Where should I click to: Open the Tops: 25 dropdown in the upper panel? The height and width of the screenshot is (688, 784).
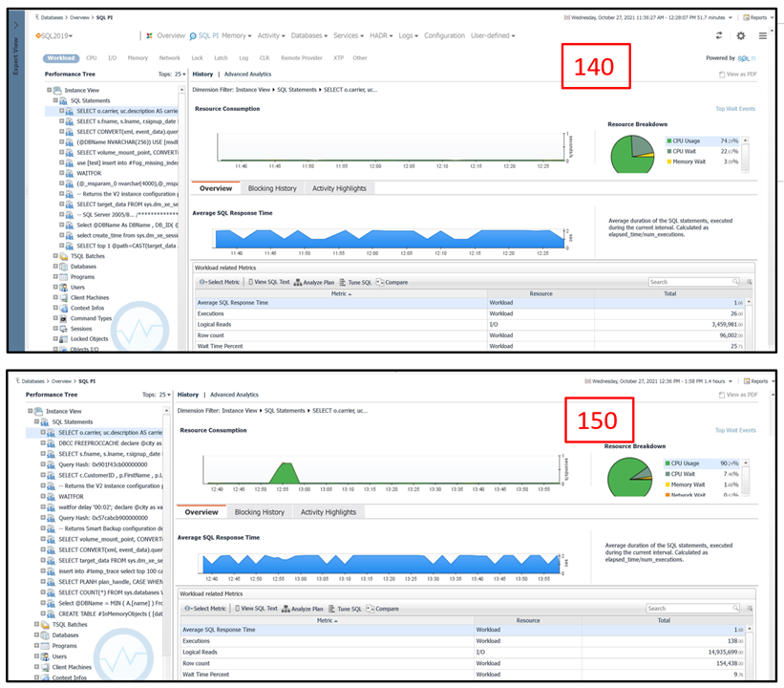(x=172, y=74)
